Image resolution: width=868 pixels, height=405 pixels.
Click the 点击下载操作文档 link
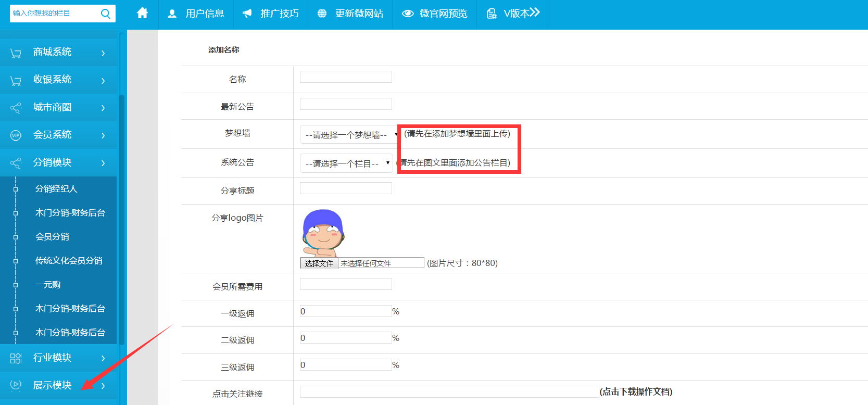pyautogui.click(x=636, y=392)
